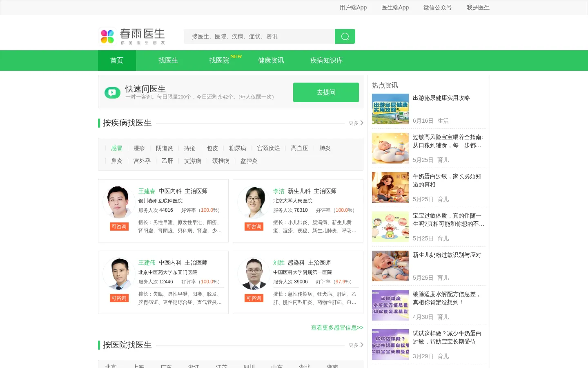Click doctor name 刘胜
Screen dimensions: 588x368
279,263
